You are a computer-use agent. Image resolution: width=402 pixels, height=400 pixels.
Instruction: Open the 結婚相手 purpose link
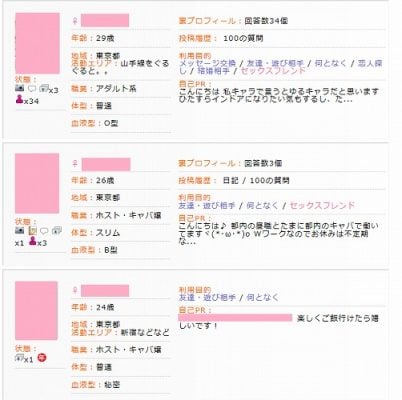tap(213, 71)
